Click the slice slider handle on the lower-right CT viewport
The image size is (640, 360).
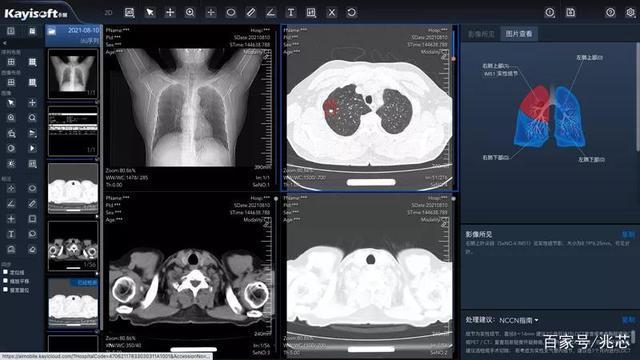[453, 199]
